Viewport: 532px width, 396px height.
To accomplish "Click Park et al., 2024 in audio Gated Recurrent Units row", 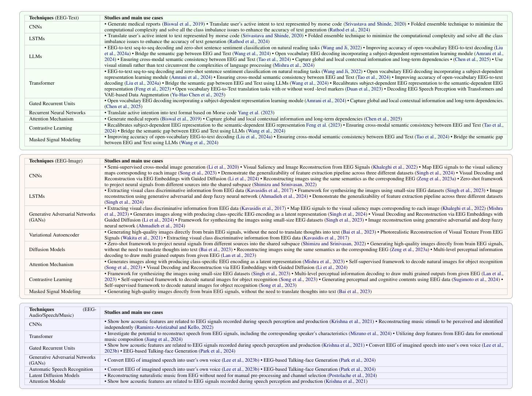I will pos(217,351).
